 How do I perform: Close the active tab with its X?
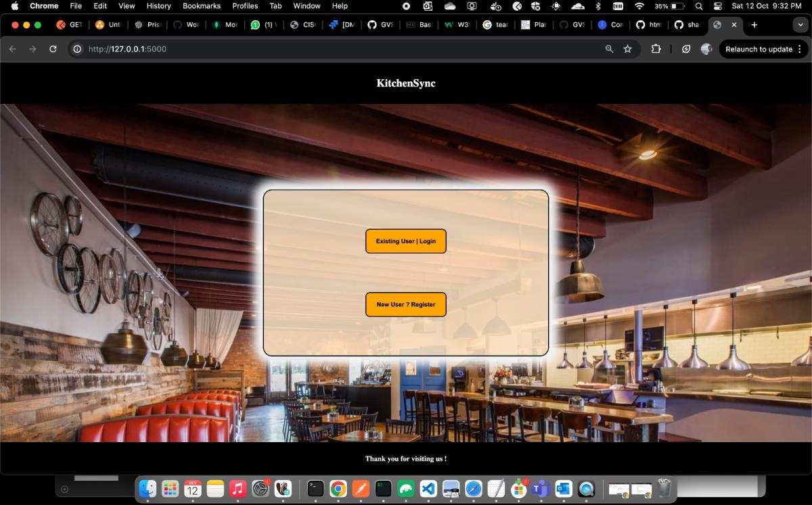[734, 25]
